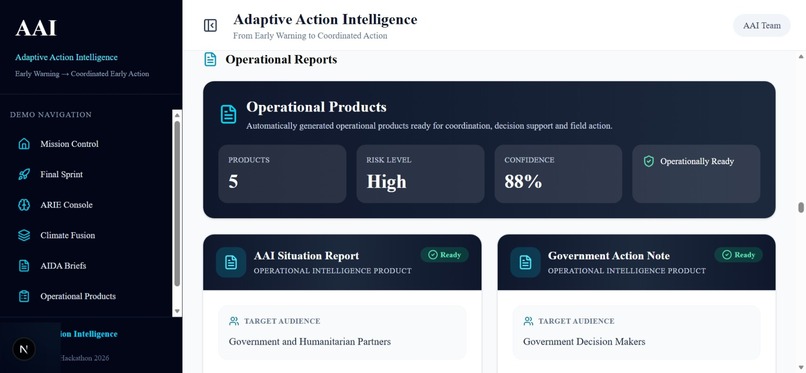Click the Operational Reports heading document icon

210,59
